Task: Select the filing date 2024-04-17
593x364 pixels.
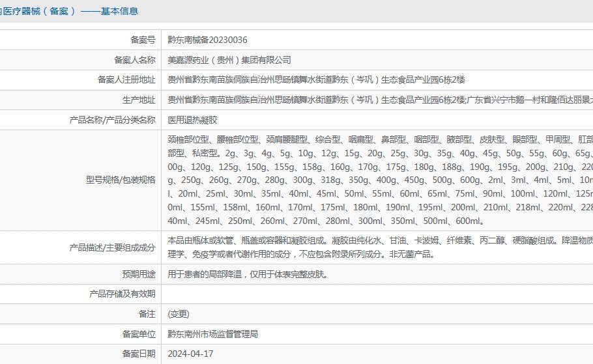Action: 190,354
